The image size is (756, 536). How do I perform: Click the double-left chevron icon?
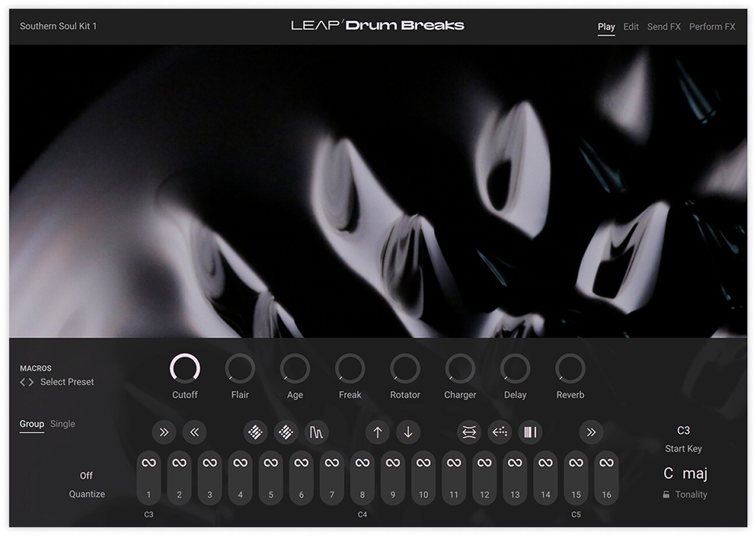194,432
